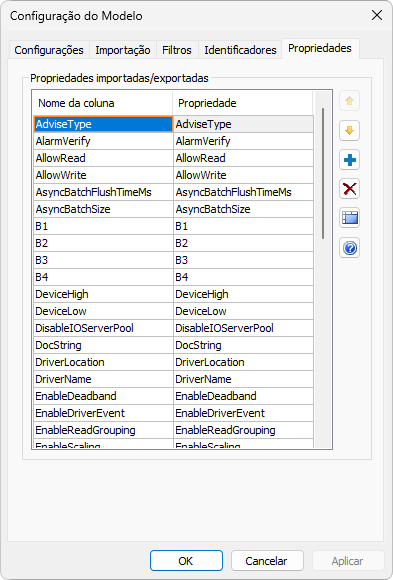
Task: Open help via question mark icon
Action: click(x=349, y=248)
